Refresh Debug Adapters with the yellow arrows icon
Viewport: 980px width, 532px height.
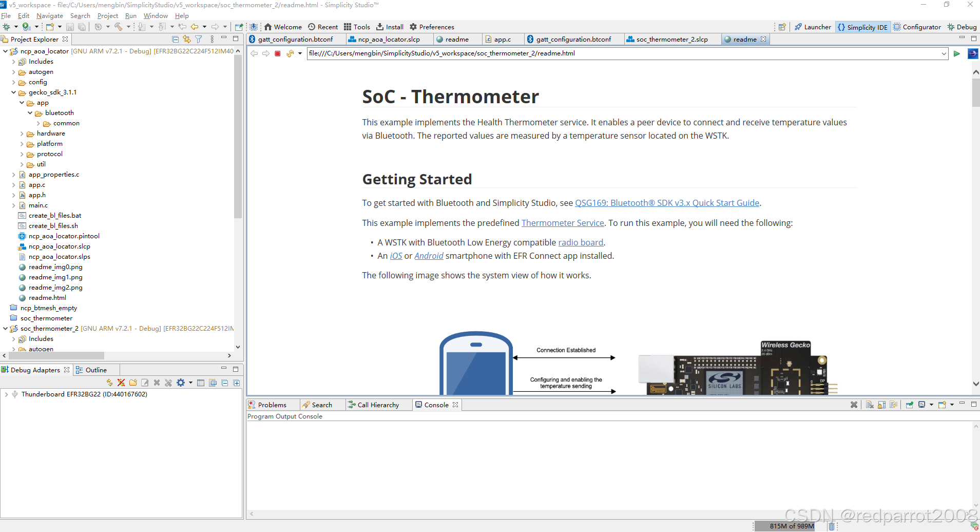(109, 383)
